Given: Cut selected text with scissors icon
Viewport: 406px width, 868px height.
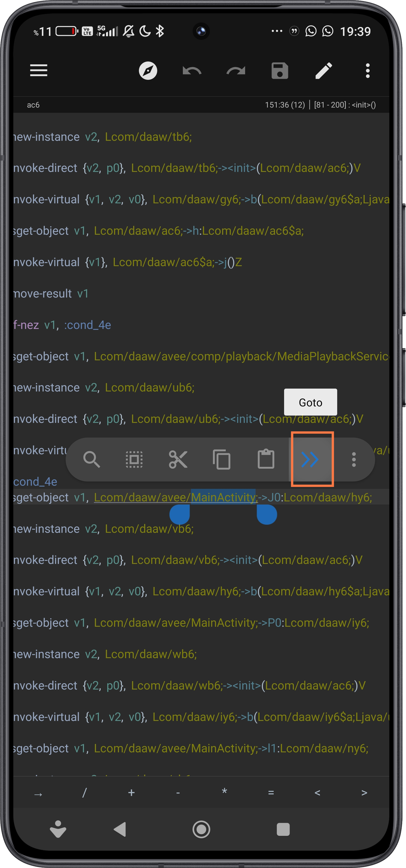Looking at the screenshot, I should coord(178,459).
